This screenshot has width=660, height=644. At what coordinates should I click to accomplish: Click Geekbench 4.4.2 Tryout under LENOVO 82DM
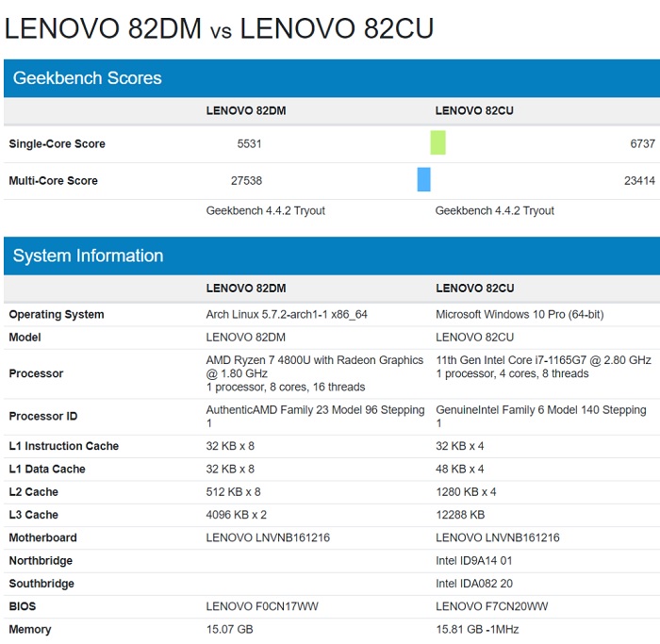266,211
